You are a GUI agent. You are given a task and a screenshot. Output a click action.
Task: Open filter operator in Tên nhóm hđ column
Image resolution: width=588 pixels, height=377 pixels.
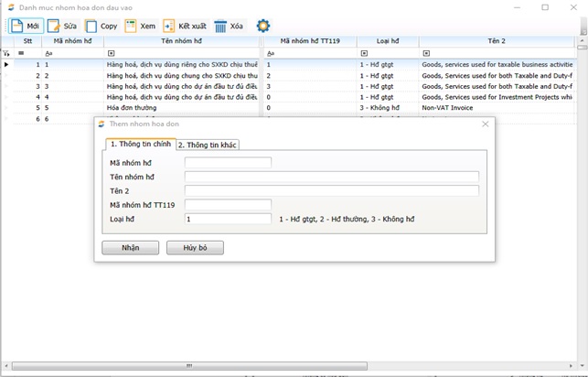point(111,53)
